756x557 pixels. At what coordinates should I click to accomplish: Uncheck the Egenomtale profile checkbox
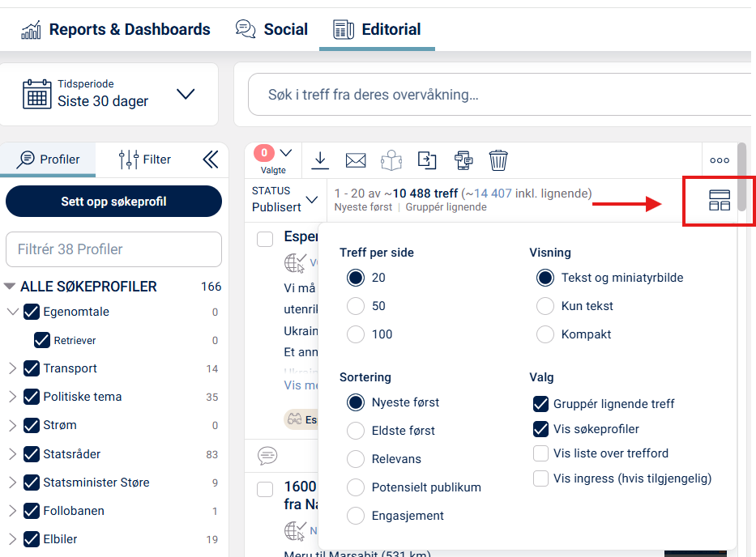32,312
